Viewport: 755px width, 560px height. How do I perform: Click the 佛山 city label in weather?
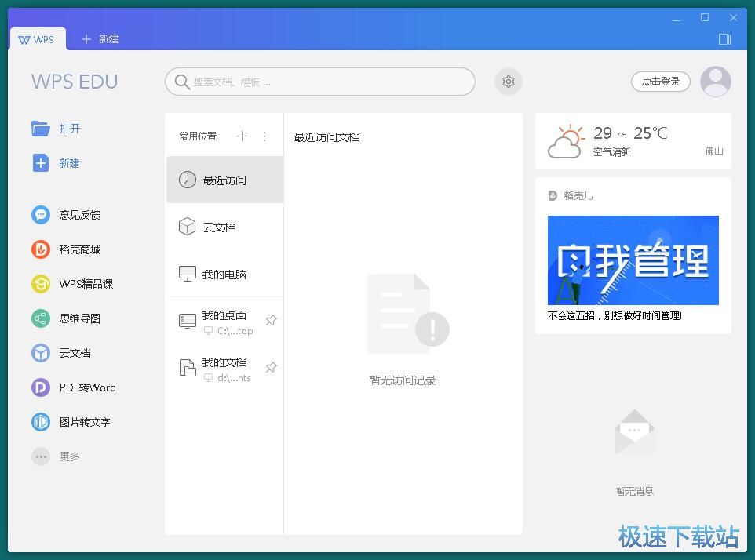coord(714,151)
